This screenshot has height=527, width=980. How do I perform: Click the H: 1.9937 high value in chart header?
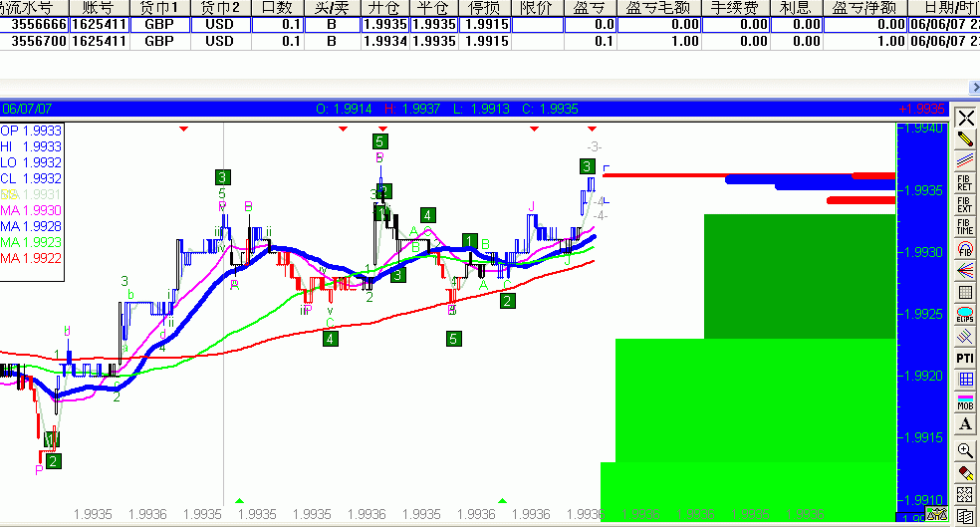pyautogui.click(x=412, y=109)
